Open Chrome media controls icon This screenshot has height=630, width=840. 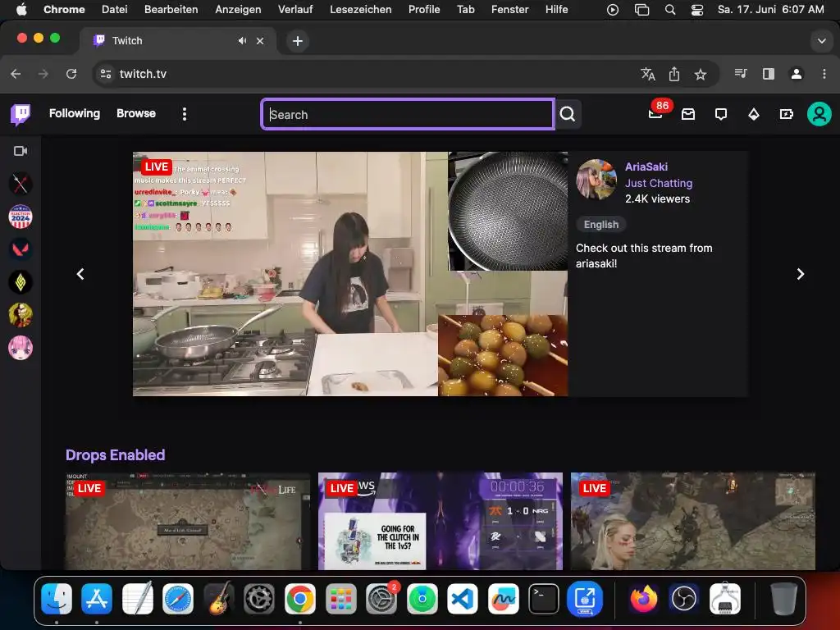pyautogui.click(x=741, y=74)
